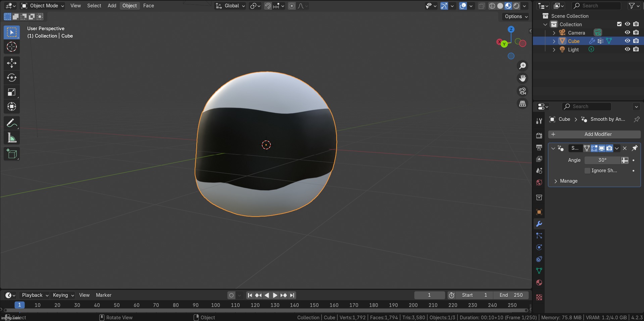Uncheck the Collection exclude checkbox
Image resolution: width=644 pixels, height=321 pixels.
(x=619, y=24)
